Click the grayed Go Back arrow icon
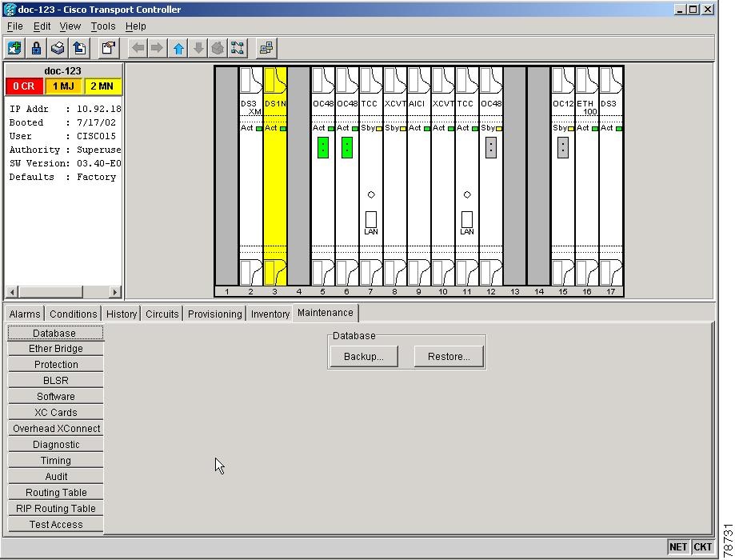Image resolution: width=735 pixels, height=560 pixels. (x=138, y=48)
